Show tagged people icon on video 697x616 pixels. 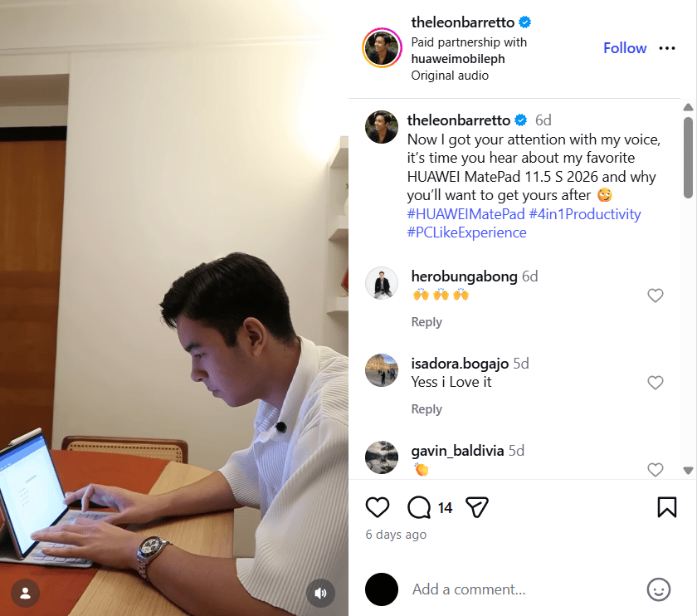26,593
